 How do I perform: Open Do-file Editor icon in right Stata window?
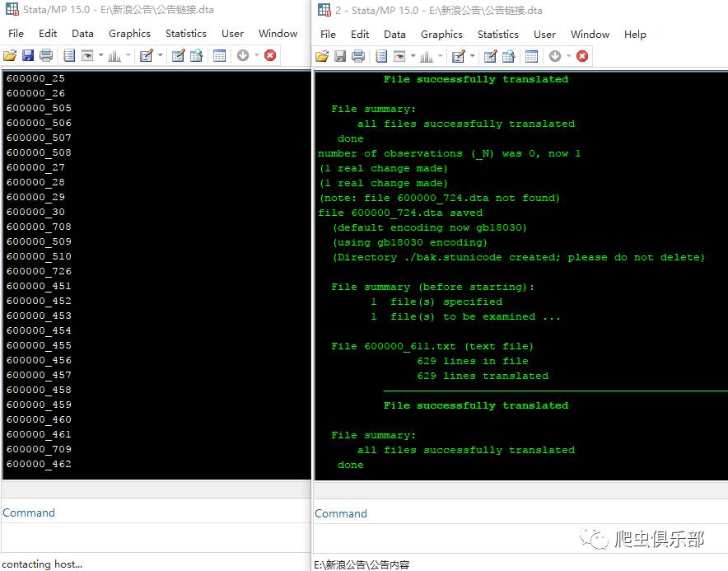[x=458, y=57]
